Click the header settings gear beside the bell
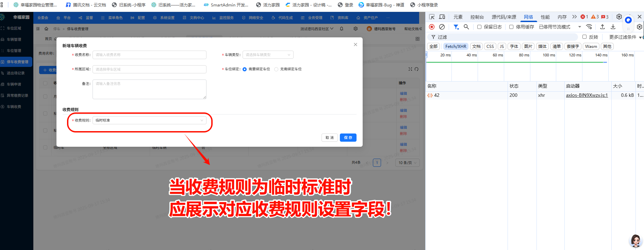This screenshot has height=250, width=644. click(x=356, y=29)
